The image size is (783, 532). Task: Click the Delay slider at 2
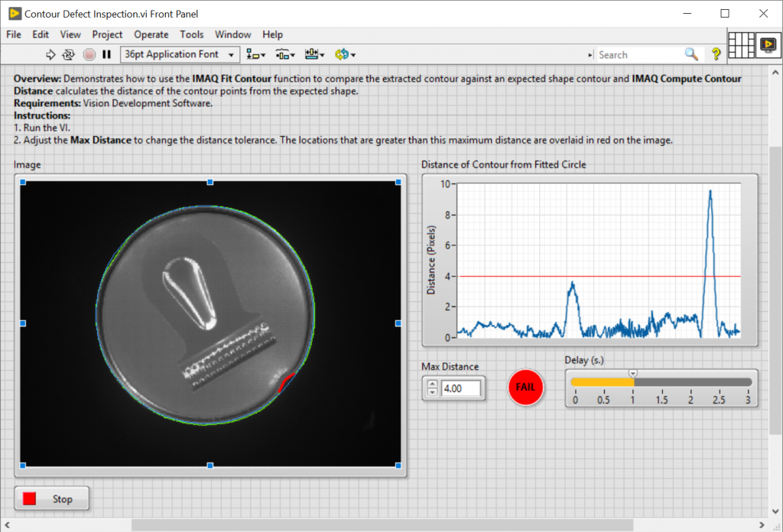690,382
